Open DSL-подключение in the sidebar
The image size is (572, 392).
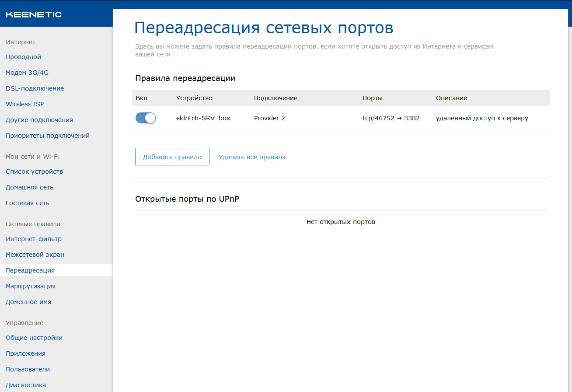pyautogui.click(x=35, y=88)
